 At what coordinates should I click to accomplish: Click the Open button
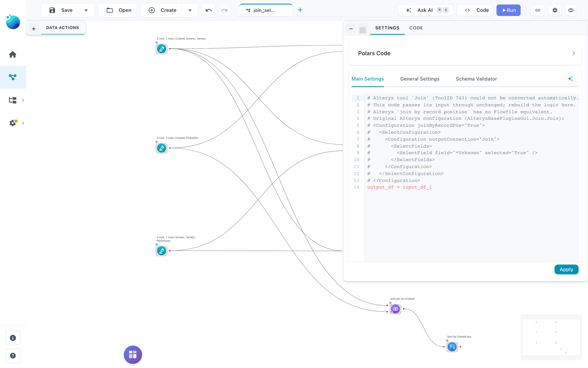click(118, 10)
